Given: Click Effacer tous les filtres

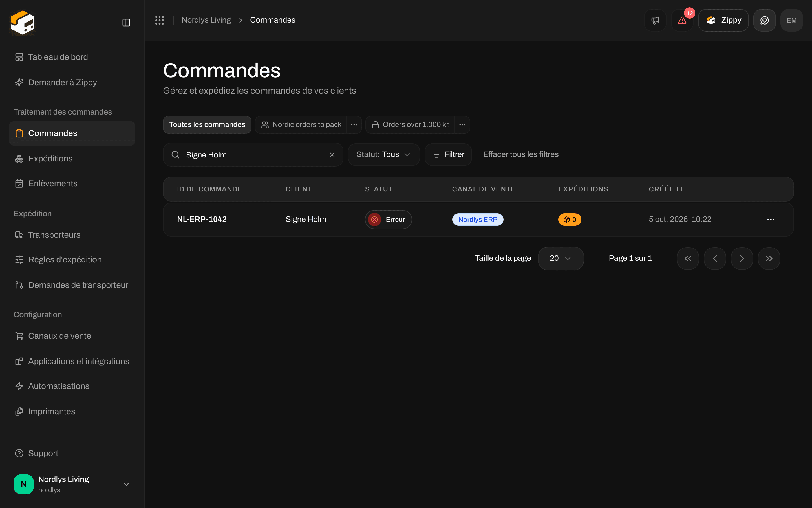Looking at the screenshot, I should (x=521, y=155).
